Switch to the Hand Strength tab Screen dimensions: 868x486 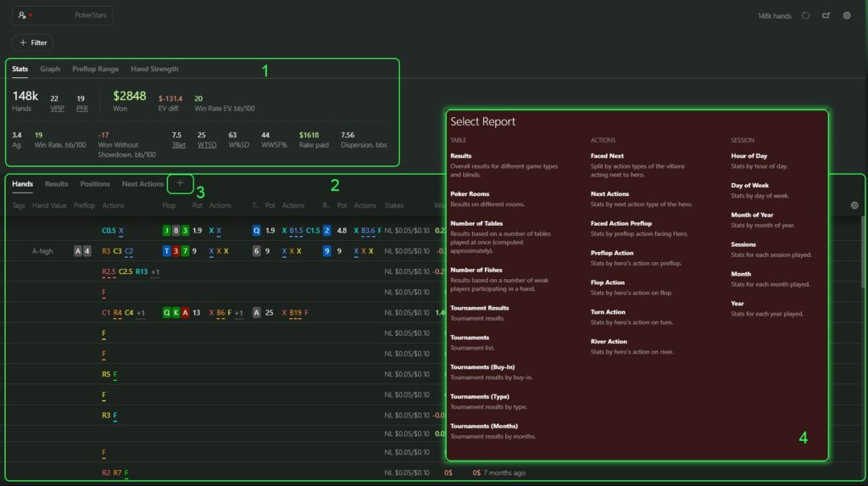click(x=154, y=69)
